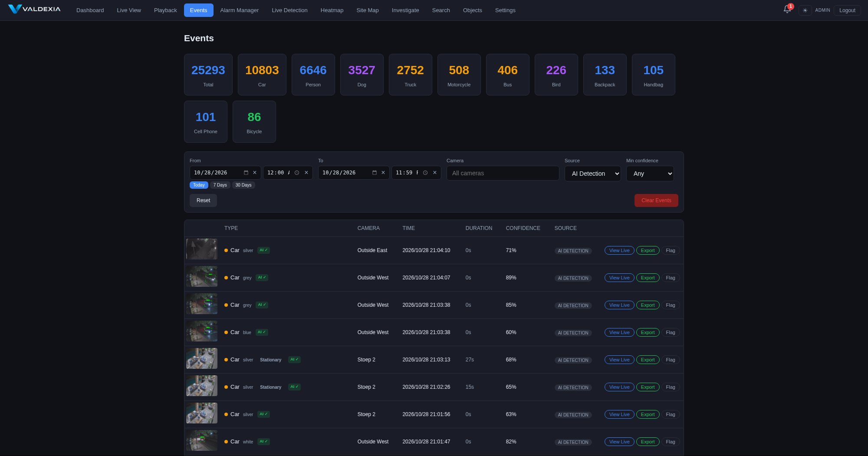Export the blue car event
The width and height of the screenshot is (868, 456).
click(648, 332)
